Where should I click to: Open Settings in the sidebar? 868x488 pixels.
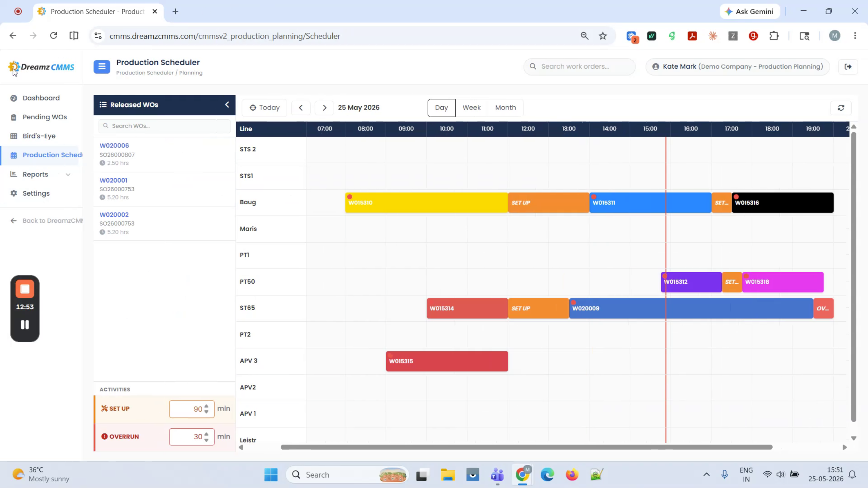click(x=36, y=193)
